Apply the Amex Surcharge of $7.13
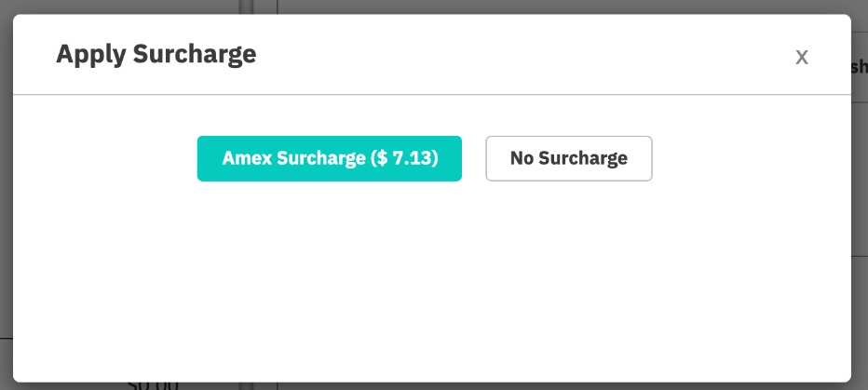This screenshot has width=868, height=390. 329,158
